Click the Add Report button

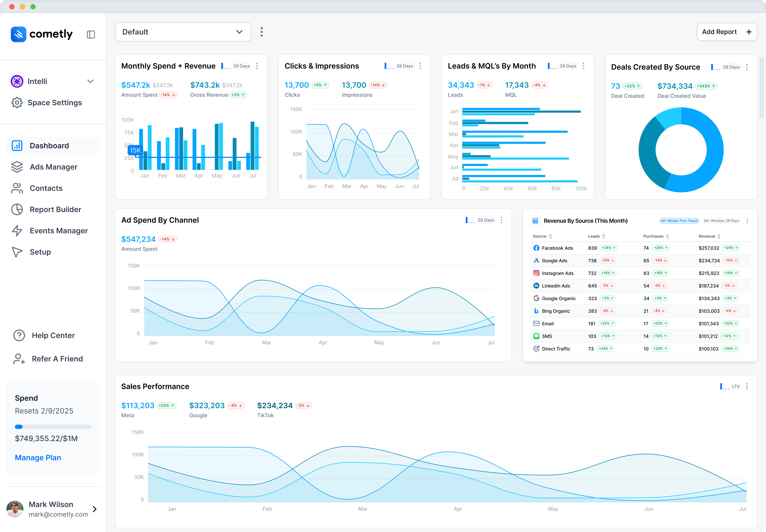[727, 32]
